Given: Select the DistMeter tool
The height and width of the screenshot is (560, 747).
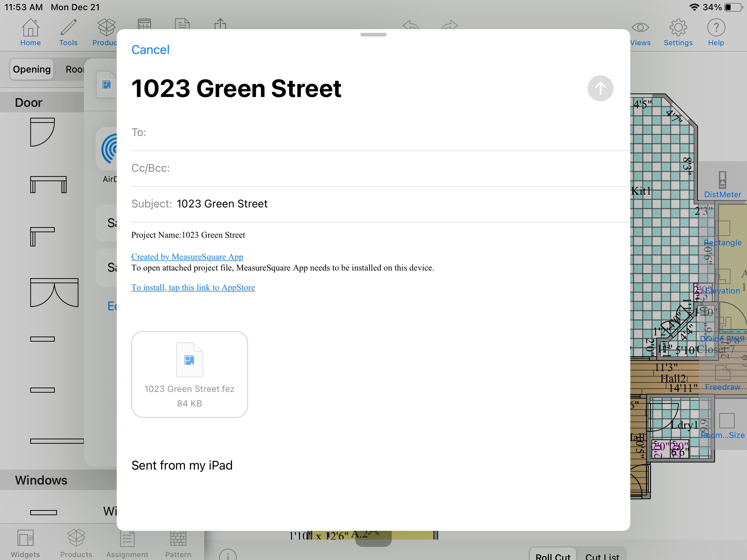Looking at the screenshot, I should tap(723, 185).
